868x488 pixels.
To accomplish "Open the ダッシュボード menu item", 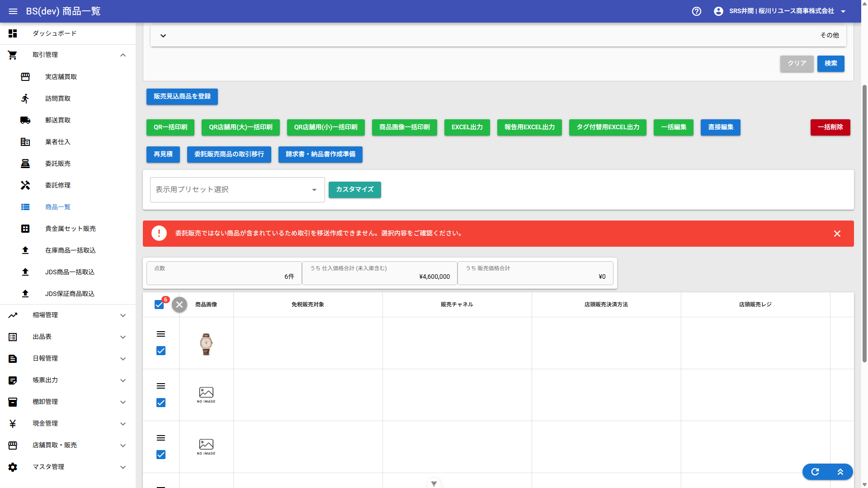I will [x=68, y=33].
